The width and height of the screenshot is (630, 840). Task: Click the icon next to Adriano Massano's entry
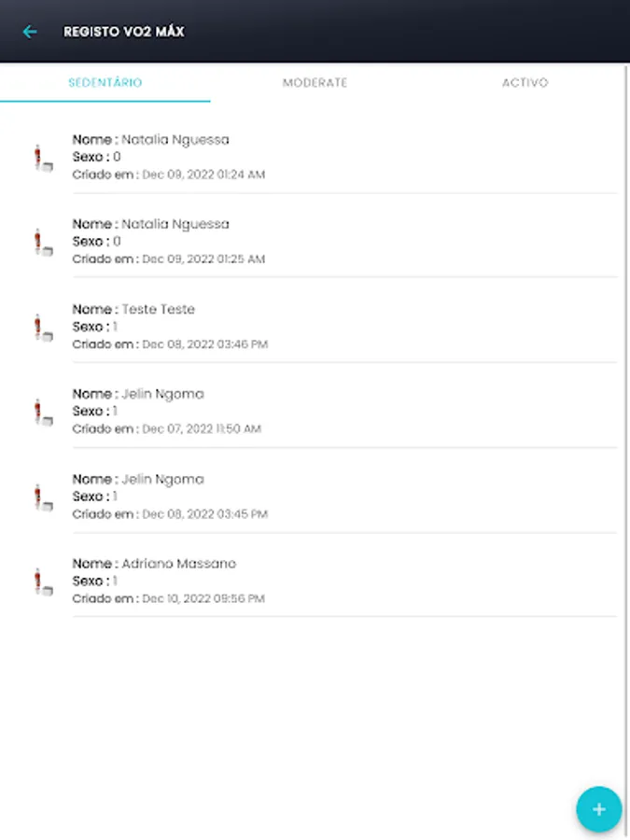pyautogui.click(x=41, y=581)
